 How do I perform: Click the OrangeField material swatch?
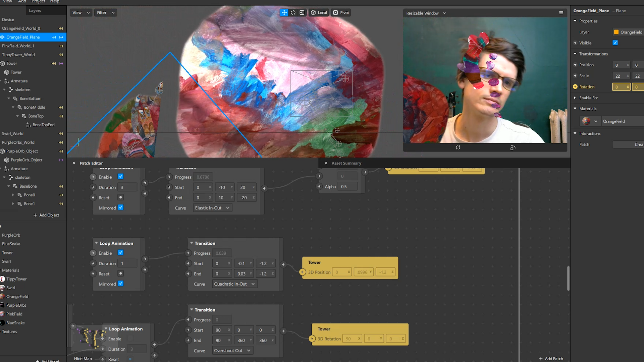pyautogui.click(x=586, y=121)
